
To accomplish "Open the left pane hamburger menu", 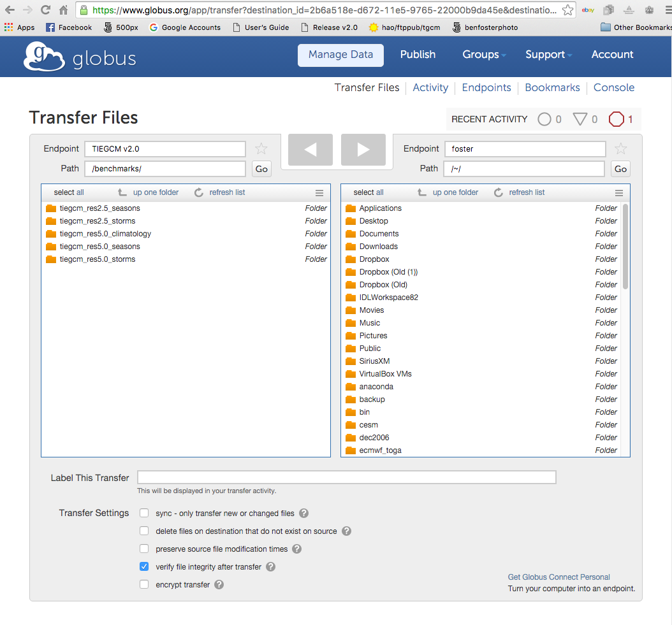I will 319,192.
